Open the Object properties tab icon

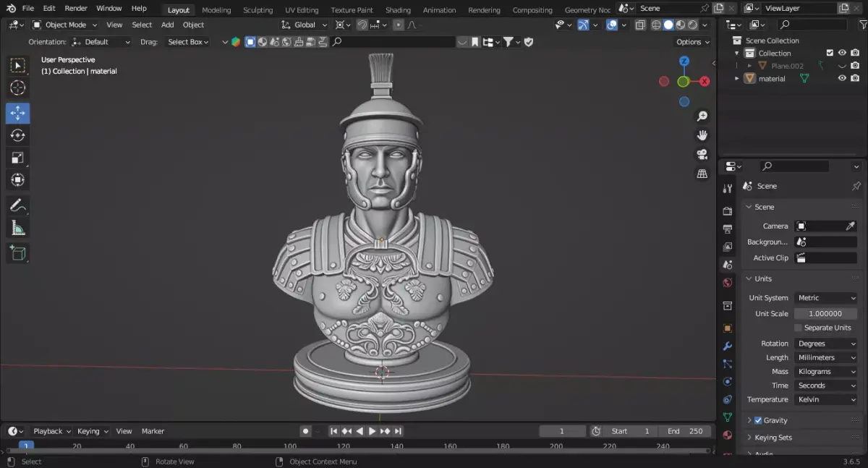click(728, 328)
